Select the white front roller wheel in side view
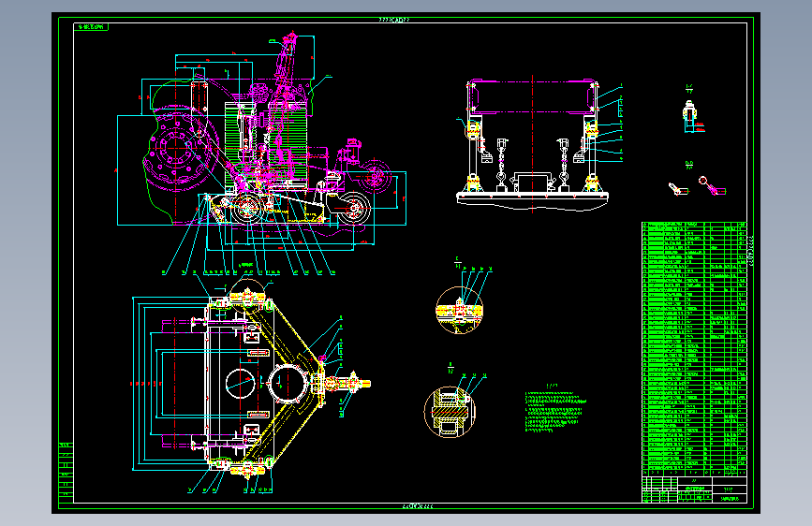 [x=354, y=208]
